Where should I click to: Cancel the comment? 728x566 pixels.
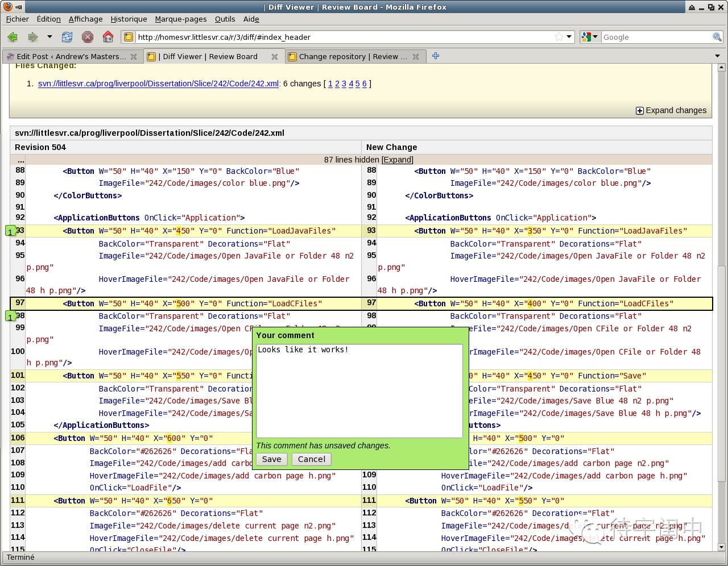click(312, 459)
